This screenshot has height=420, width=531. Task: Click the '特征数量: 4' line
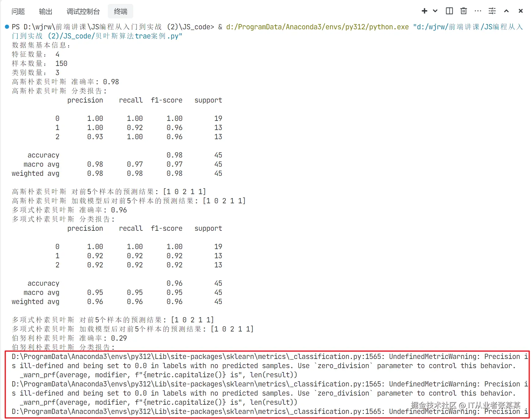tap(36, 54)
